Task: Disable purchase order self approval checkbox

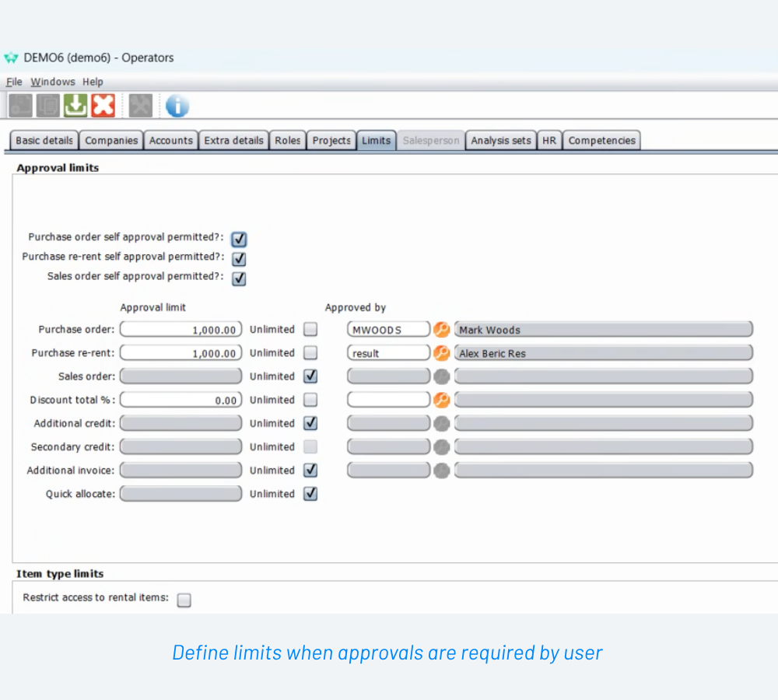Action: [239, 239]
